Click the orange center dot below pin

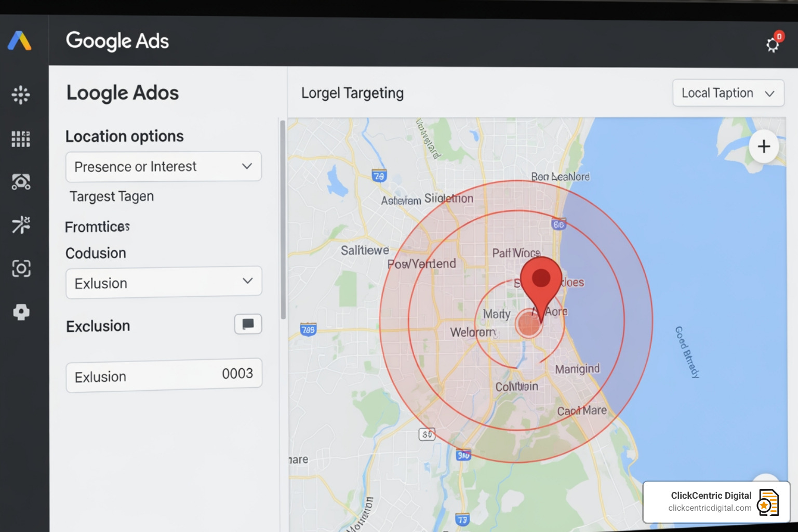pos(529,324)
